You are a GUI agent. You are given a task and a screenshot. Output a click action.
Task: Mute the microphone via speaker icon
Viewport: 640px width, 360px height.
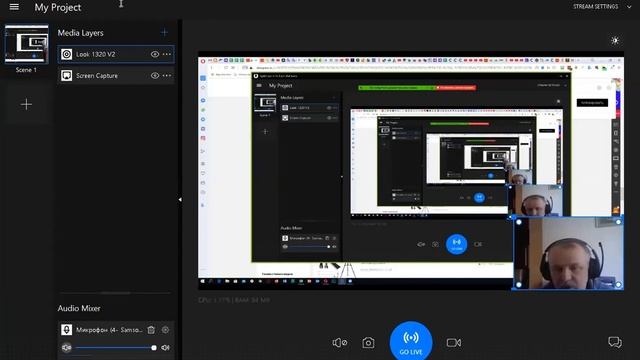165,348
